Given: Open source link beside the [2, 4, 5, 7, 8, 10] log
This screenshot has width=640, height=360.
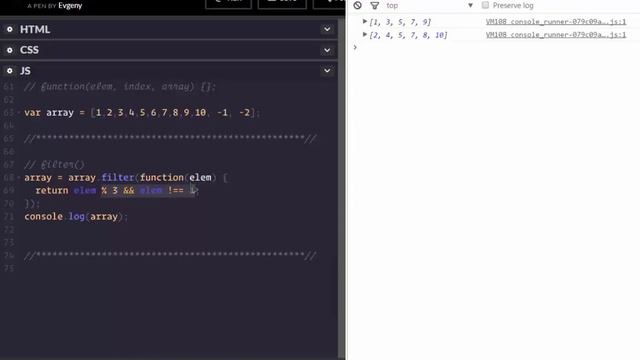Looking at the screenshot, I should pos(556,35).
